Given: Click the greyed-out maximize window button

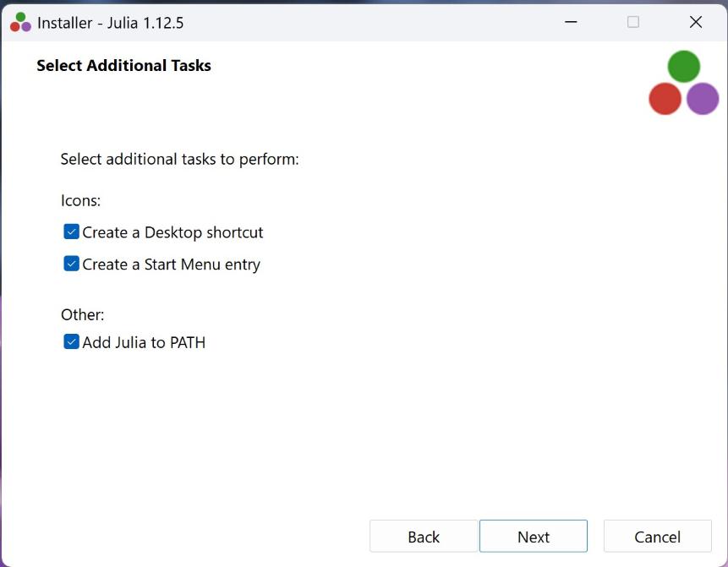Looking at the screenshot, I should [x=632, y=23].
